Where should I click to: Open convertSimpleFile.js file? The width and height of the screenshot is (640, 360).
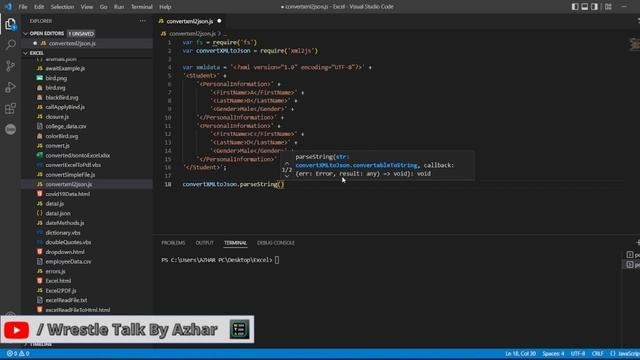click(70, 175)
